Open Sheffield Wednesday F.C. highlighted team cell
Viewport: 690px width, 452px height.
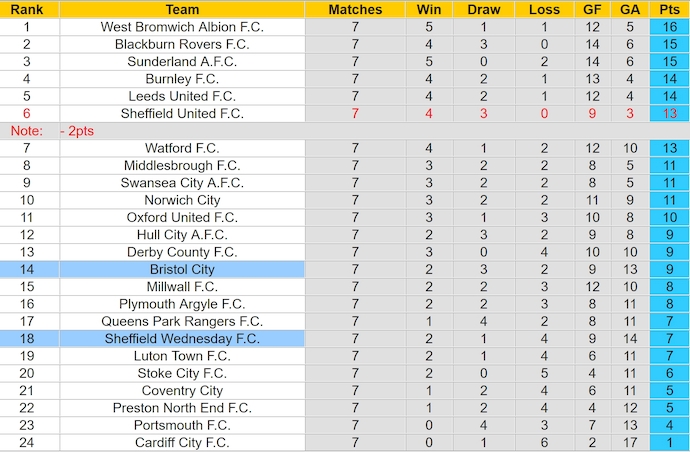182,339
